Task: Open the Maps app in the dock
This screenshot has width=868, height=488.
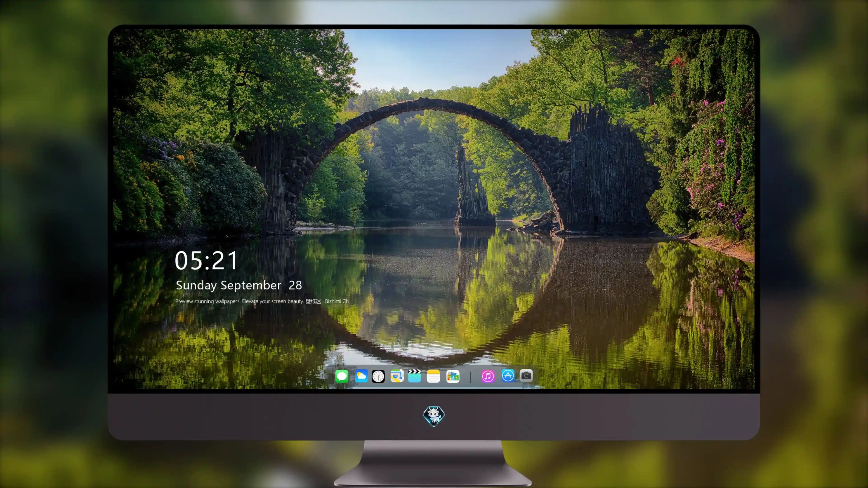Action: coord(397,376)
